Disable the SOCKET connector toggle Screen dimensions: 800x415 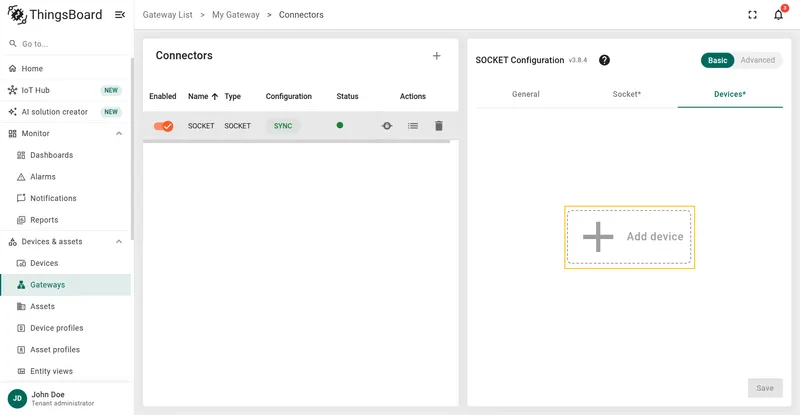pos(163,126)
